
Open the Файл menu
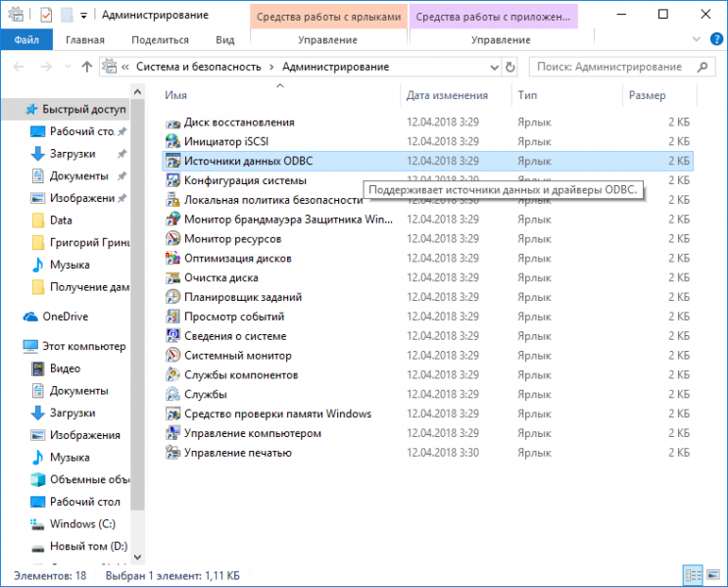(26, 40)
